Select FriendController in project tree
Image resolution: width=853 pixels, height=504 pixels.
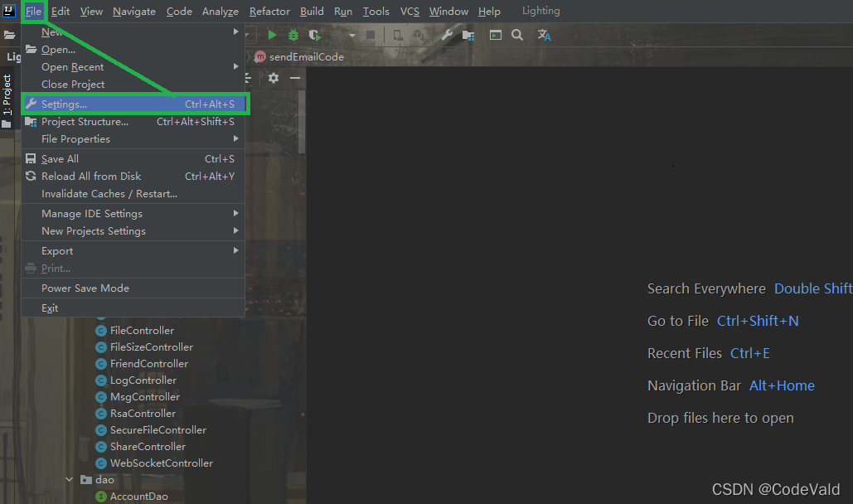(x=149, y=364)
